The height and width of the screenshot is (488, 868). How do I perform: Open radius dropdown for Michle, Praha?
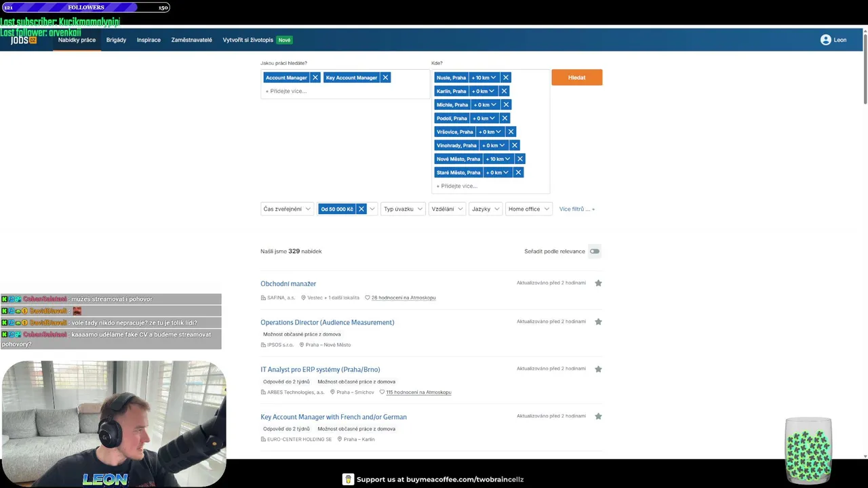tap(486, 105)
